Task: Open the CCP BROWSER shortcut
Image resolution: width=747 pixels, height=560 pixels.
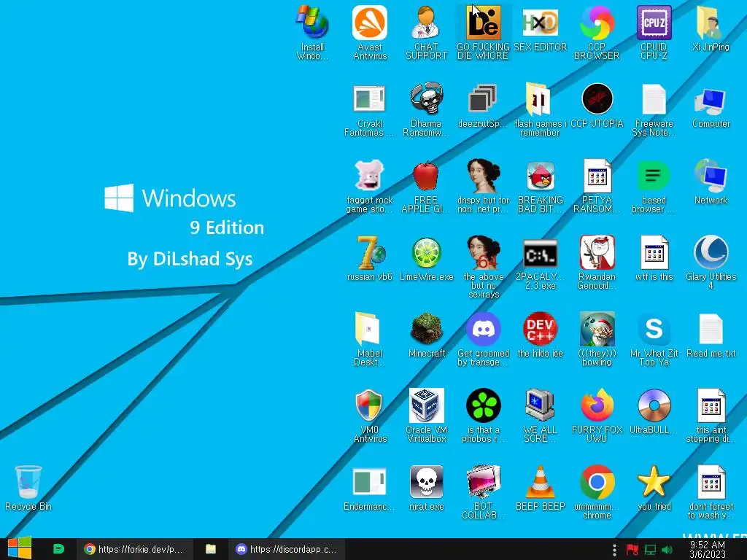Action: click(x=597, y=32)
